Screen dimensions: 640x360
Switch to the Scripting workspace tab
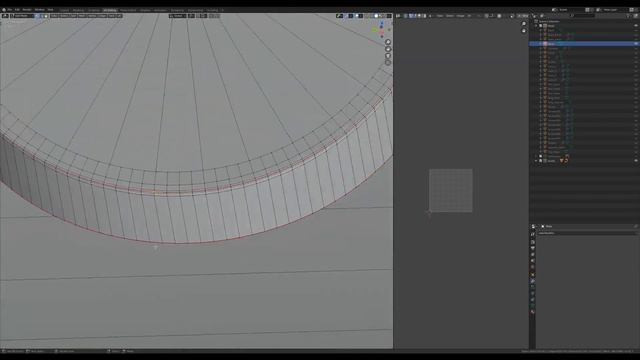212,10
